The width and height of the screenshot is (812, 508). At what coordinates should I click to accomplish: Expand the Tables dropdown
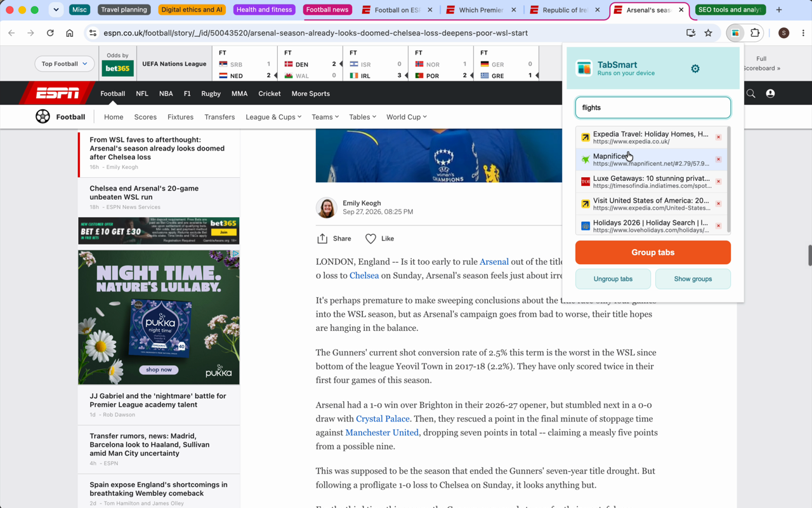(362, 117)
